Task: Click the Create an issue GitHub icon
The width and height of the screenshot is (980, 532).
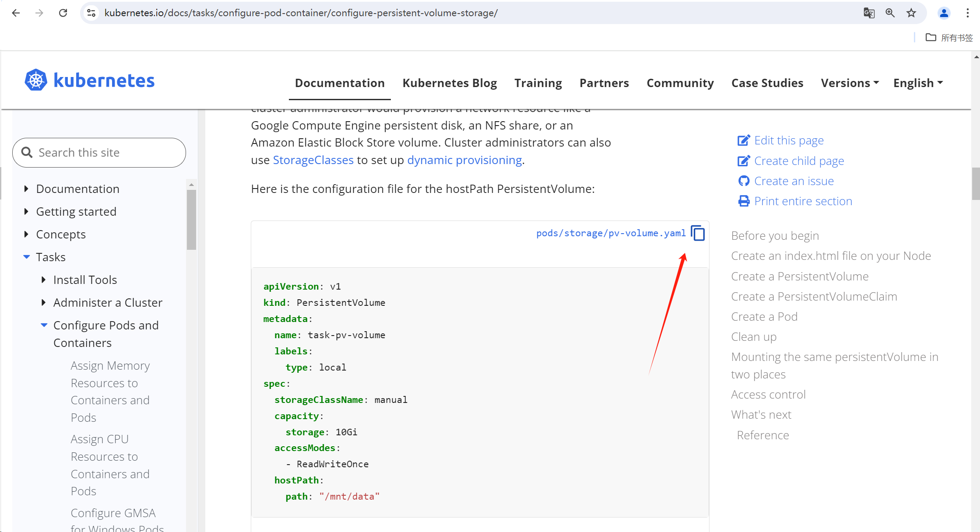Action: point(743,181)
